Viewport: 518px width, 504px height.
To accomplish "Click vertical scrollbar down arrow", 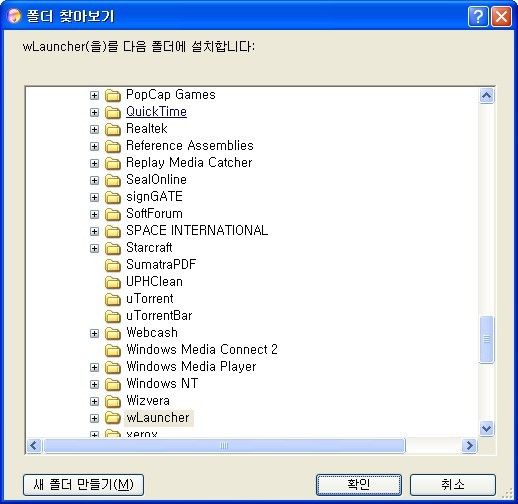I will pyautogui.click(x=486, y=428).
